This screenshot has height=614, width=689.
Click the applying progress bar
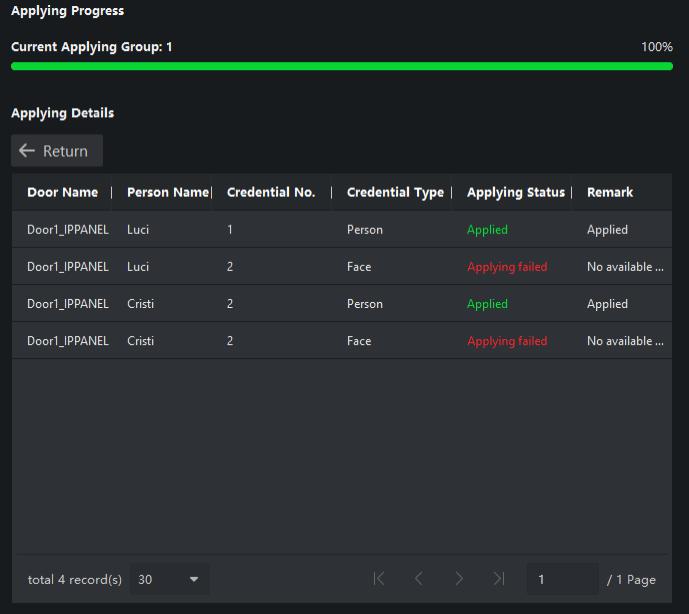tap(341, 66)
